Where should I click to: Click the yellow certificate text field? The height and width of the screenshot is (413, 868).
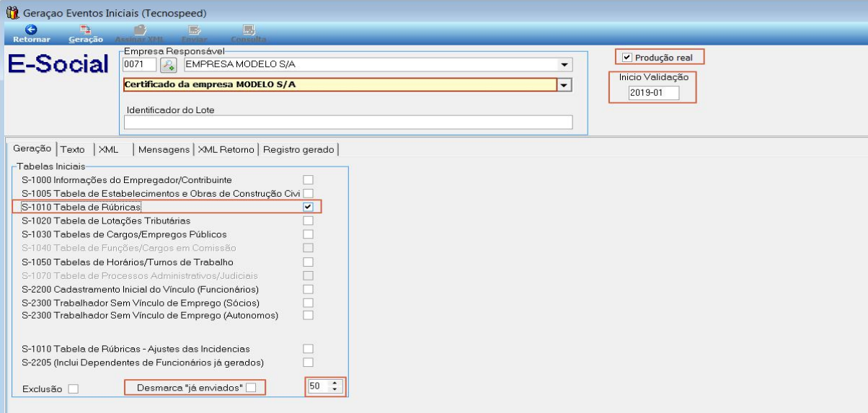(340, 85)
